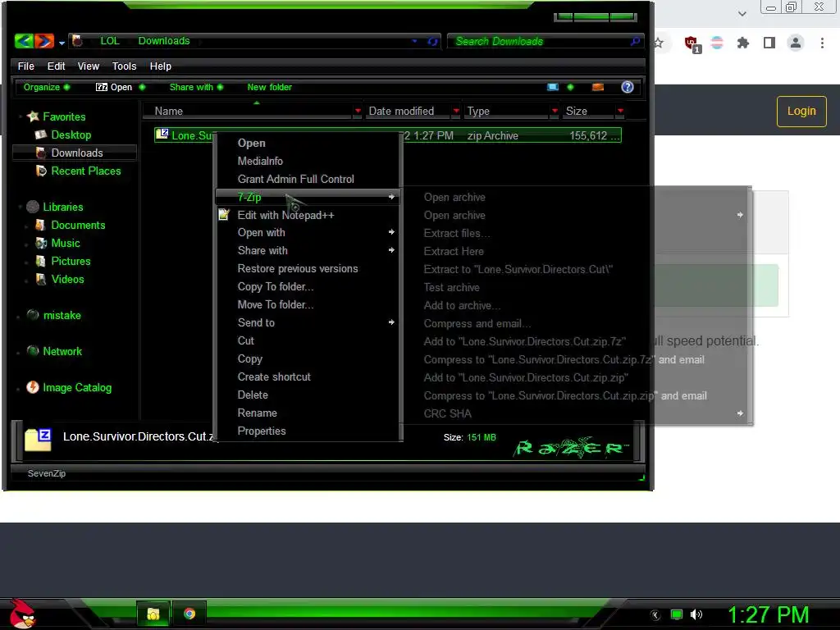The width and height of the screenshot is (840, 630).
Task: Open the Chrome profile avatar icon
Action: [796, 43]
